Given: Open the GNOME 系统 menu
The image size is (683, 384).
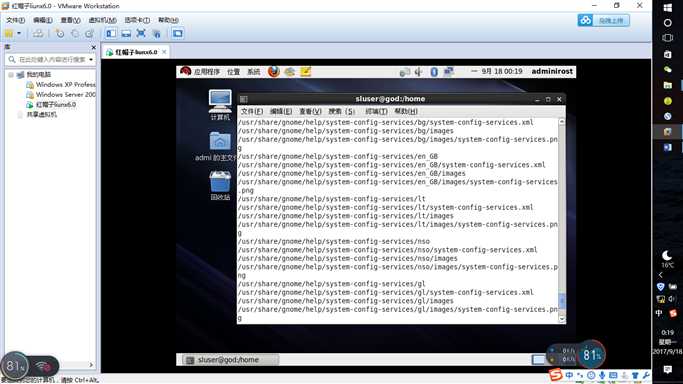Looking at the screenshot, I should [254, 72].
